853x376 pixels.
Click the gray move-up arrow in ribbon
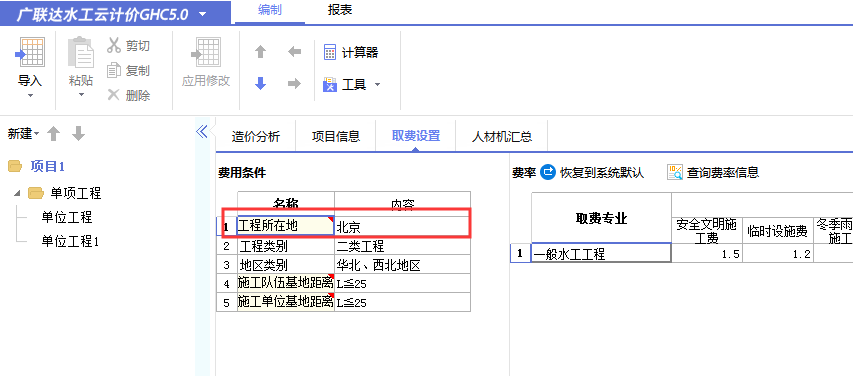tap(261, 52)
